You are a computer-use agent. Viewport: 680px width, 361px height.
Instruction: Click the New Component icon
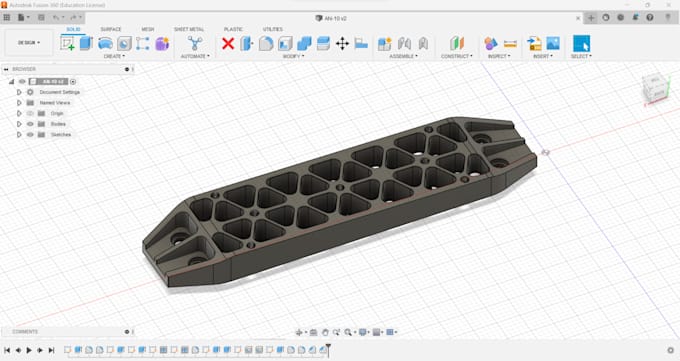pos(385,43)
